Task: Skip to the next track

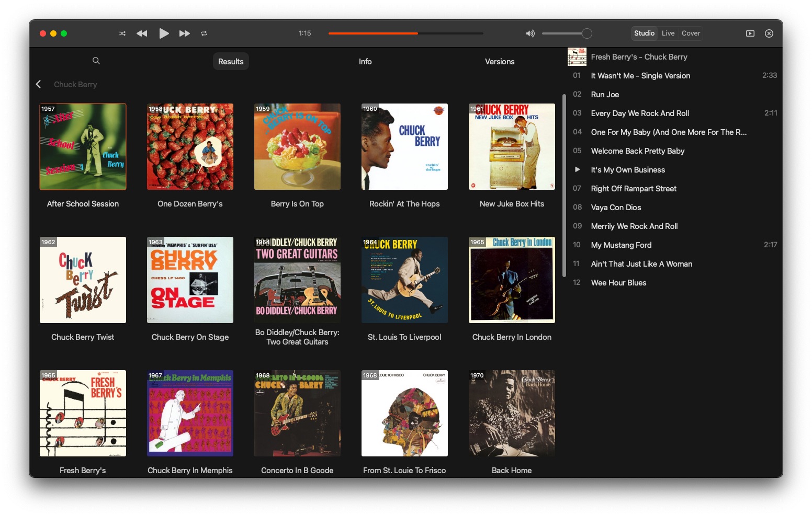Action: [x=184, y=33]
